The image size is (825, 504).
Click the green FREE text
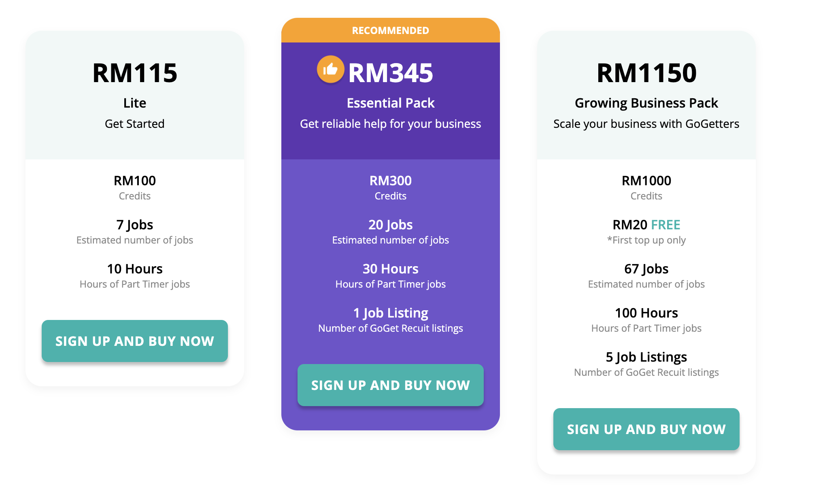click(x=666, y=224)
